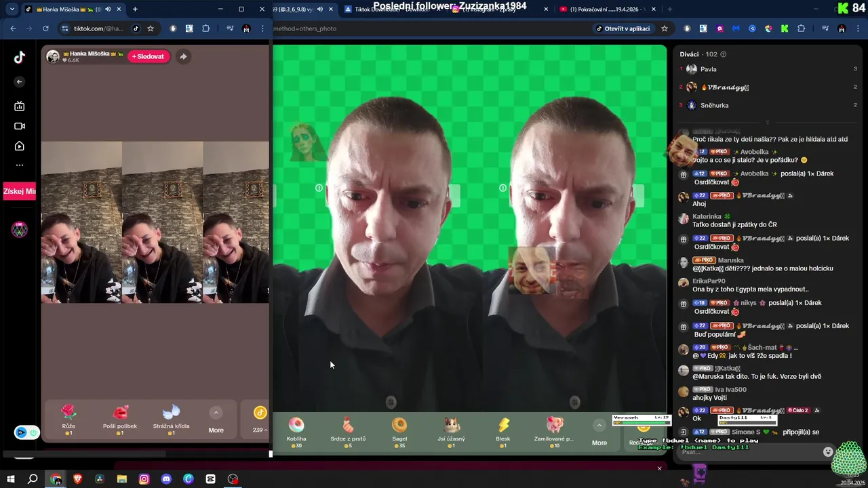The image size is (868, 488).
Task: Expand More gifts in the right live stream
Action: pos(599,433)
